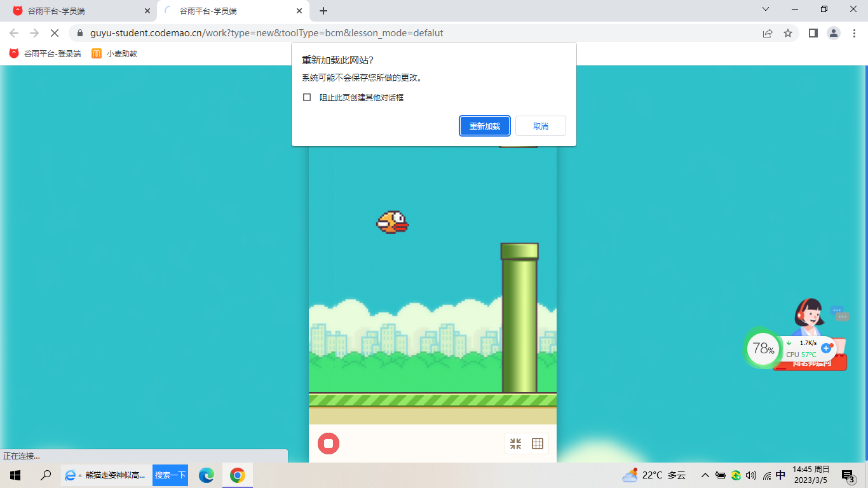Open the Windows Start menu
This screenshot has width=868, height=488.
15,475
